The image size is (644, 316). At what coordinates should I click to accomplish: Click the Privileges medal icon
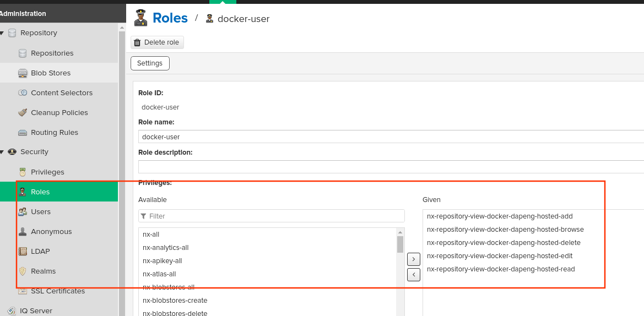tap(23, 172)
